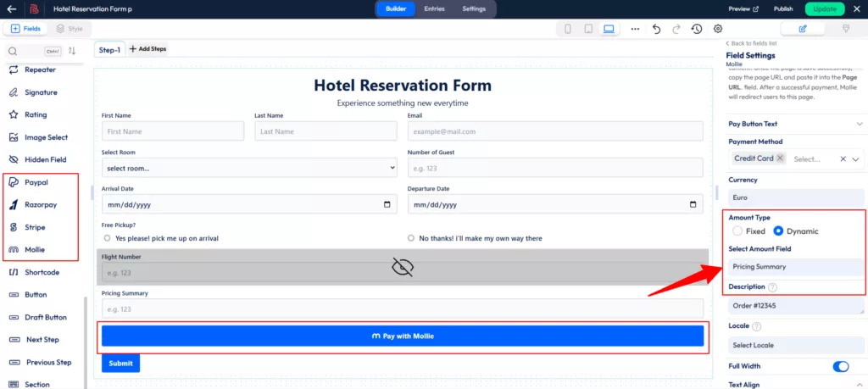Image resolution: width=868 pixels, height=389 pixels.
Task: Open the Select Room dropdown
Action: coord(249,168)
